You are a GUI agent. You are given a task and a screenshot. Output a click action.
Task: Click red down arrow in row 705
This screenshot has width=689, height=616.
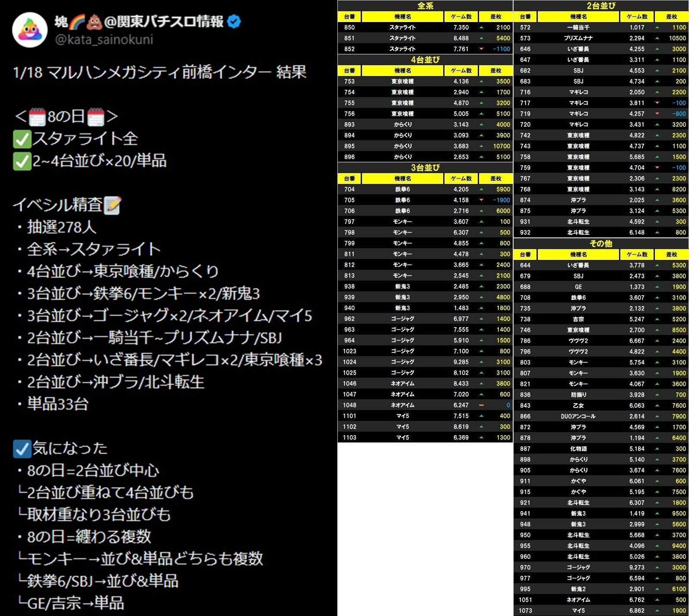coord(481,200)
